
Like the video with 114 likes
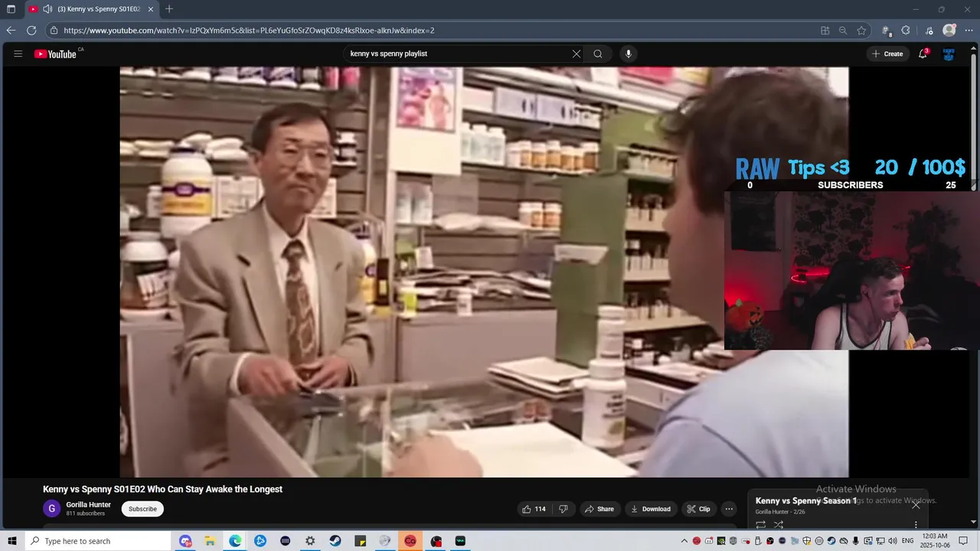point(534,509)
